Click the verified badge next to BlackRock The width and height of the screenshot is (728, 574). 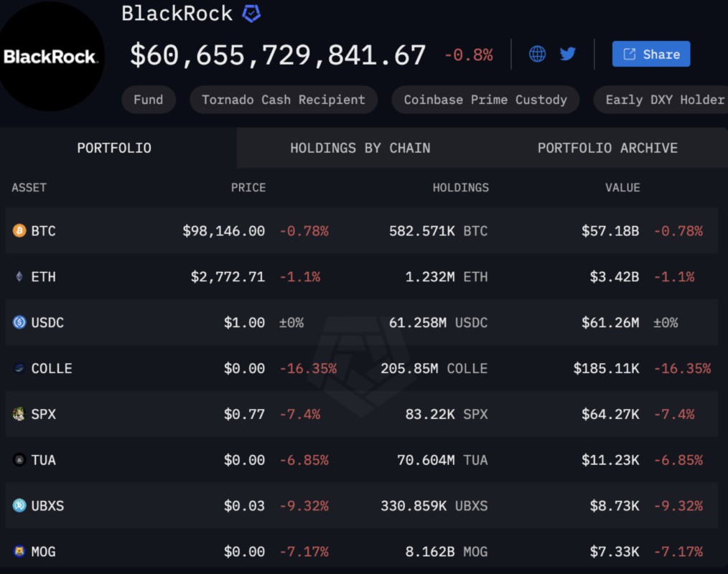(251, 14)
